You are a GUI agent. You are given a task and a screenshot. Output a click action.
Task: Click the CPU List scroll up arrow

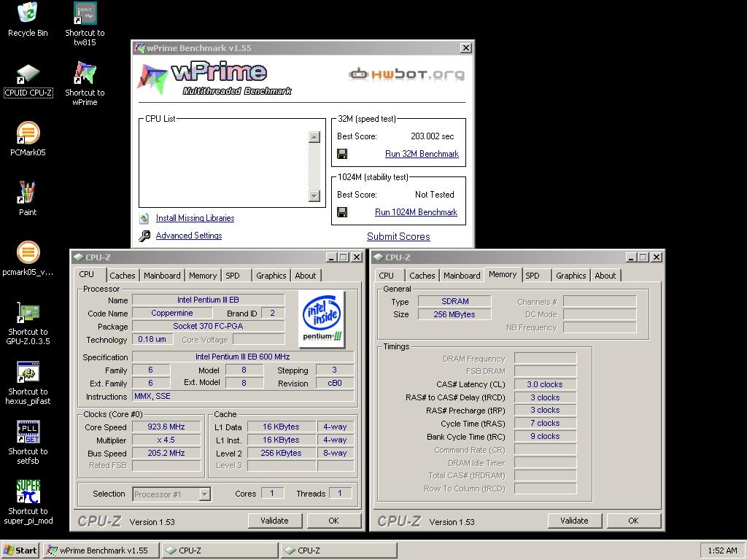(x=314, y=137)
